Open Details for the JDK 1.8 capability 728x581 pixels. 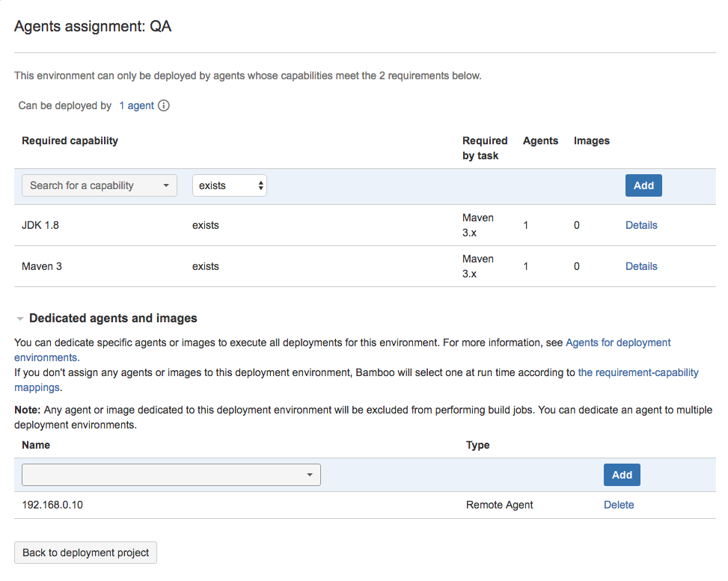point(641,224)
